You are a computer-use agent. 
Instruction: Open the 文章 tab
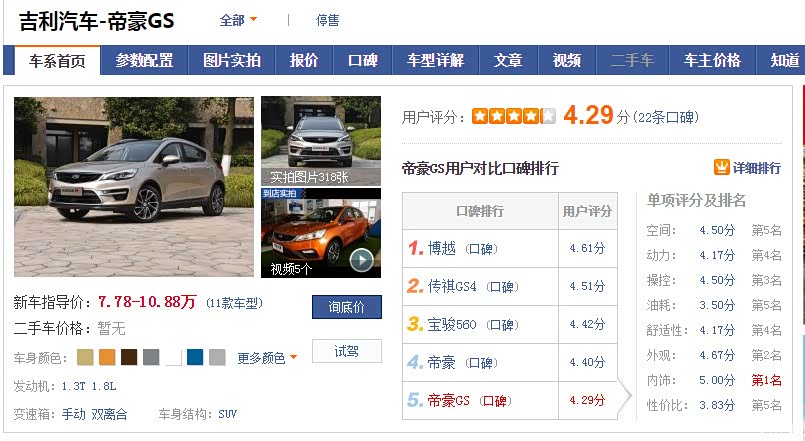tap(508, 61)
